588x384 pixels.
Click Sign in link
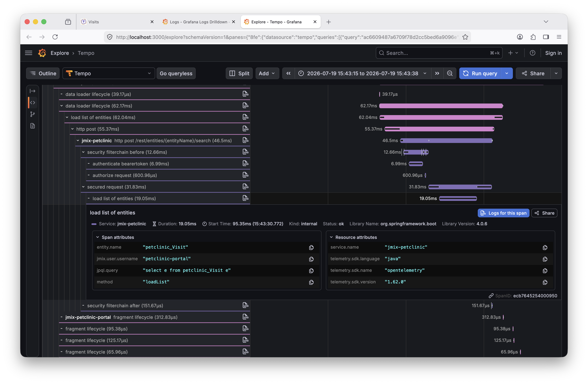[x=553, y=53]
